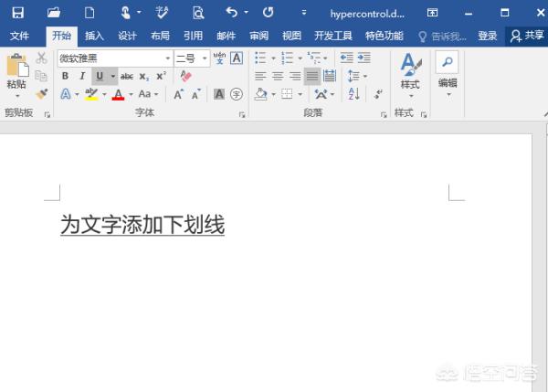The width and height of the screenshot is (548, 392).
Task: Clear all formatting eraser icon
Action: [x=185, y=76]
